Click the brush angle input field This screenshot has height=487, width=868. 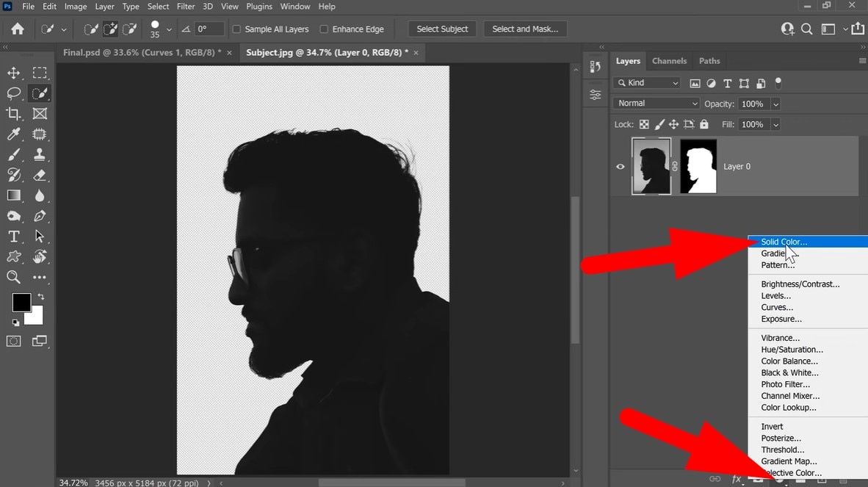tap(210, 29)
